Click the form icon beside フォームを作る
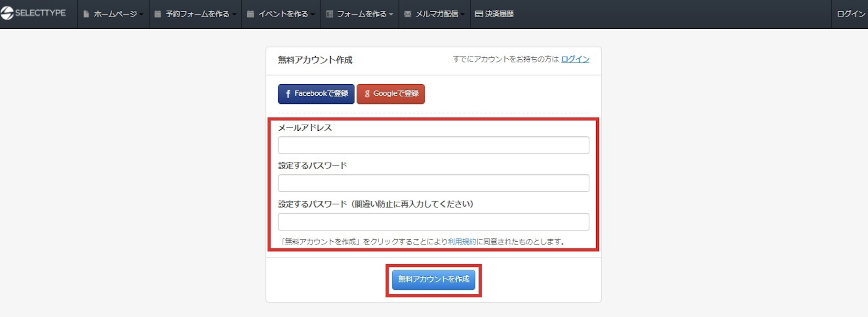This screenshot has width=868, height=317. tap(329, 14)
